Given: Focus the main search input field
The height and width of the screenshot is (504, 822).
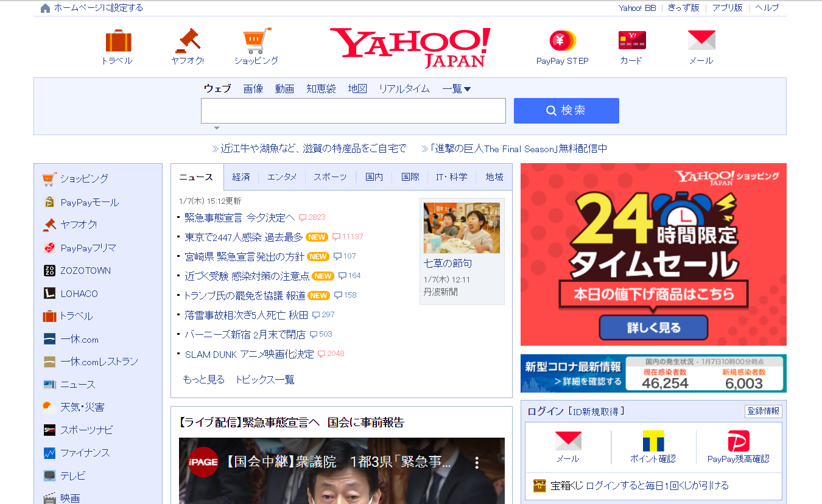Looking at the screenshot, I should coord(353,111).
